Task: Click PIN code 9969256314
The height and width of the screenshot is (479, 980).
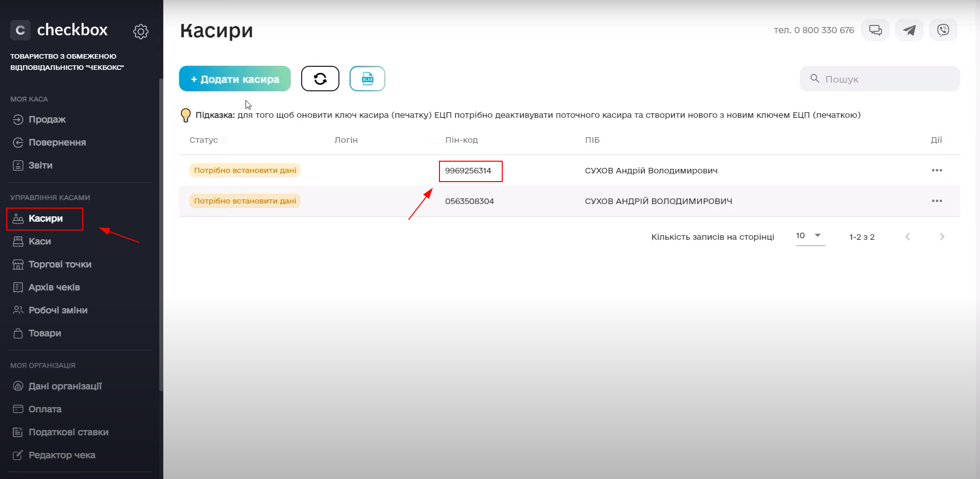Action: 468,171
